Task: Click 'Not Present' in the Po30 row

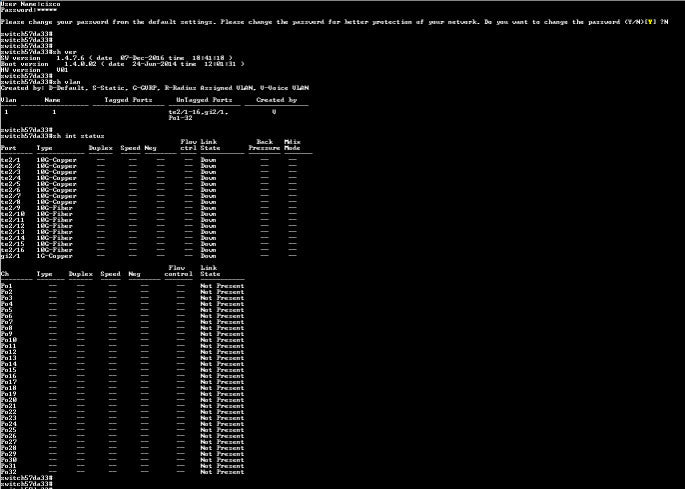Action: (x=222, y=460)
